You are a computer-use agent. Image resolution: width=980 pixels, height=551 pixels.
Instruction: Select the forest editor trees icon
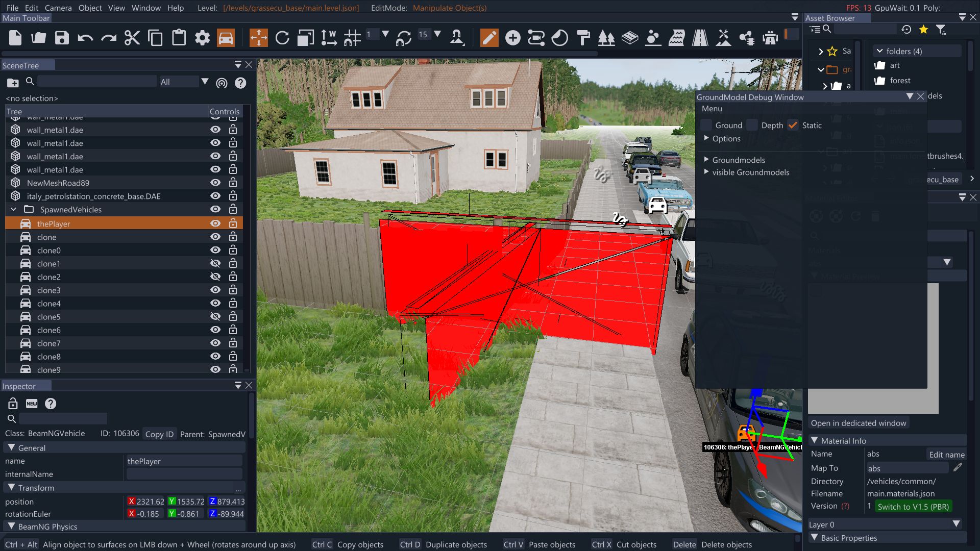pyautogui.click(x=606, y=38)
